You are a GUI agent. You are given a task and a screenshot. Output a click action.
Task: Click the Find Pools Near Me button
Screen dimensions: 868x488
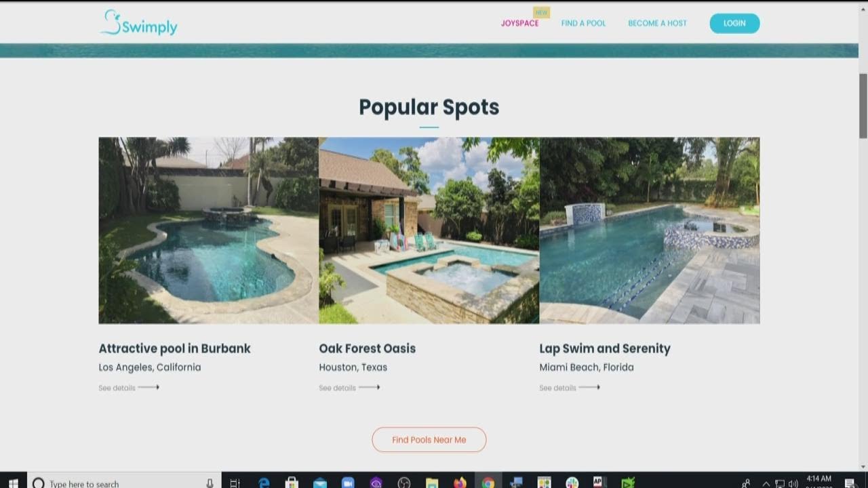pyautogui.click(x=429, y=439)
